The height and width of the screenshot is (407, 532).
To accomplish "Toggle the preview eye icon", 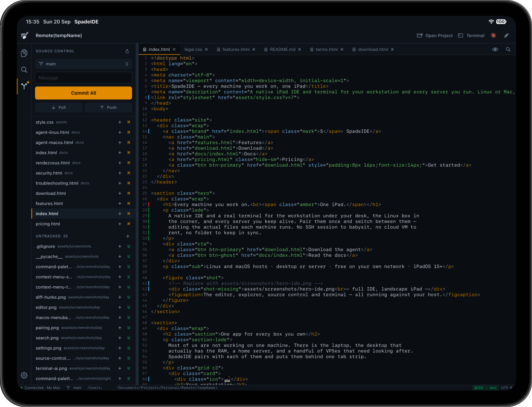I will [495, 49].
